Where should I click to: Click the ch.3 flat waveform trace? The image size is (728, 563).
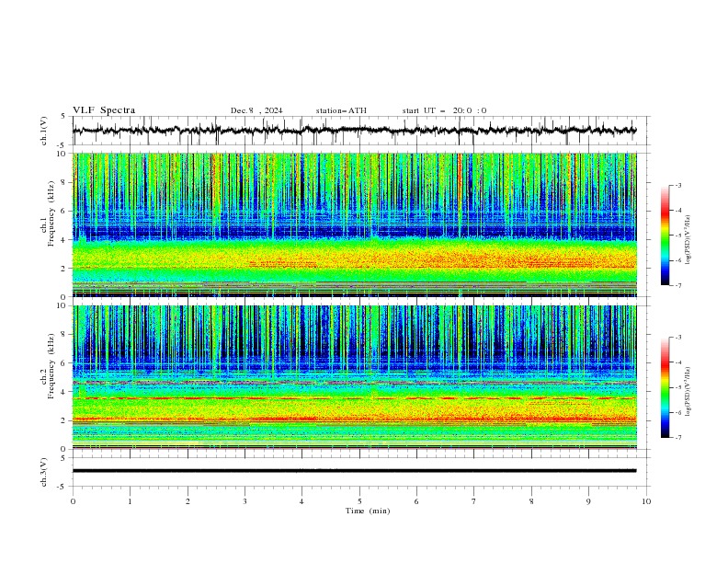pos(354,471)
